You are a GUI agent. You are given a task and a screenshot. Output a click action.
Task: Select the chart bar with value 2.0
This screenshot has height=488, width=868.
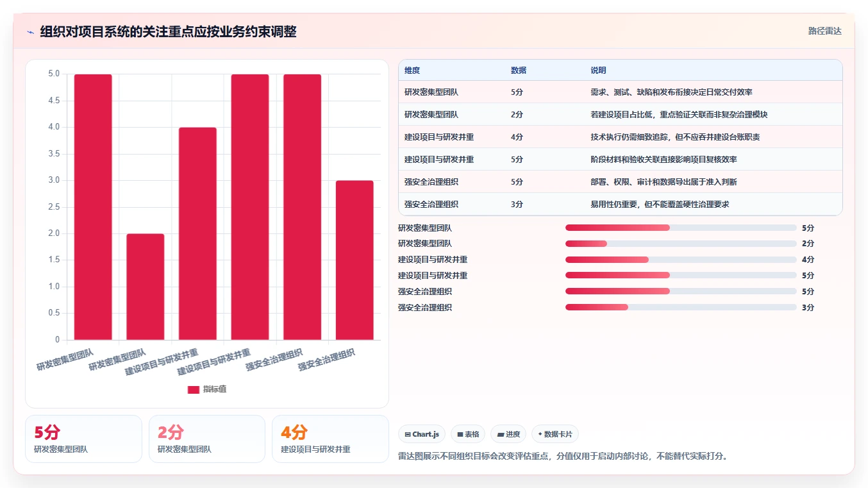coord(146,287)
